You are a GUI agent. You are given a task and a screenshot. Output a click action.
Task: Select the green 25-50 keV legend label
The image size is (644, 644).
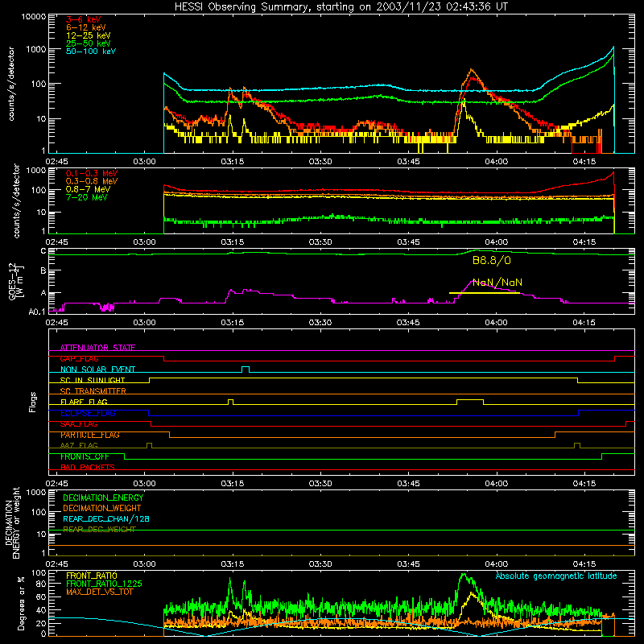tap(89, 43)
